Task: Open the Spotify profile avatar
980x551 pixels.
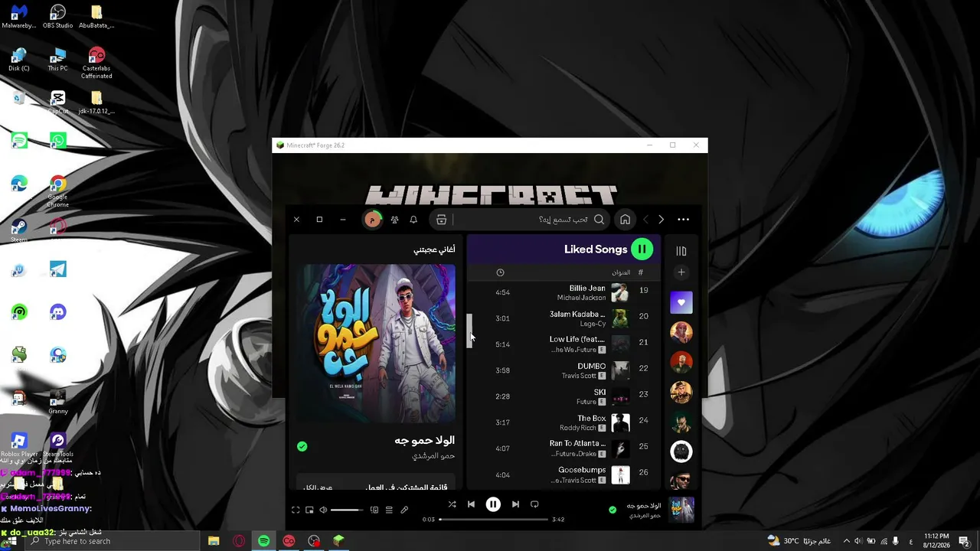Action: pos(372,220)
